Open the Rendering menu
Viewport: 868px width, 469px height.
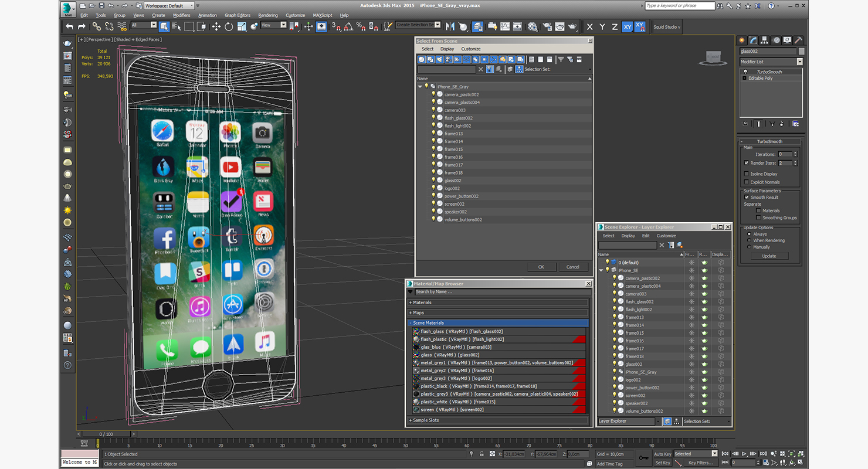(268, 15)
